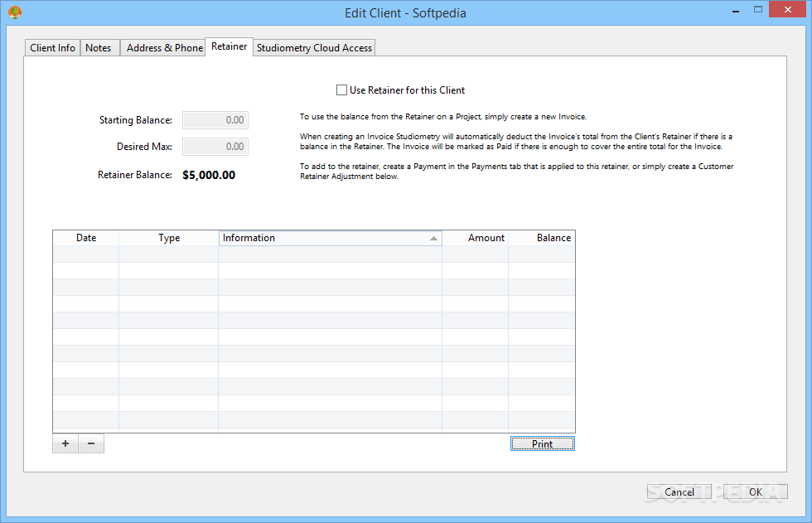Click the Balance column header
Viewport: 812px width, 523px height.
[542, 238]
